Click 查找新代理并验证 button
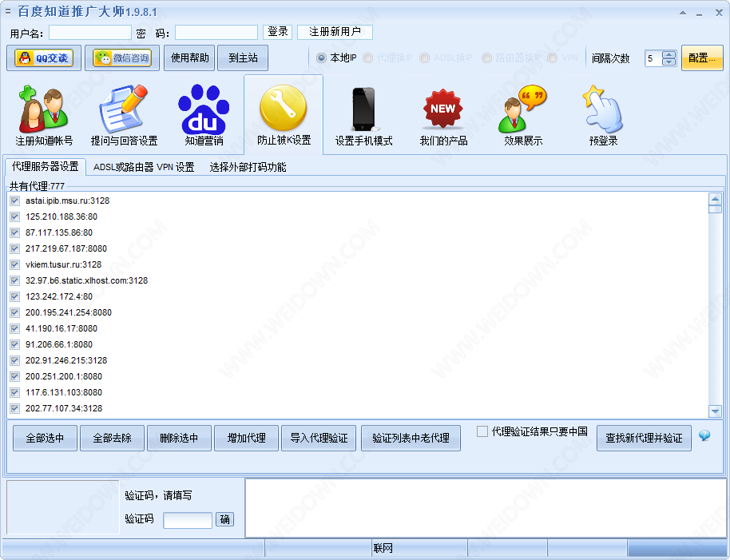This screenshot has height=560, width=730. 644,438
